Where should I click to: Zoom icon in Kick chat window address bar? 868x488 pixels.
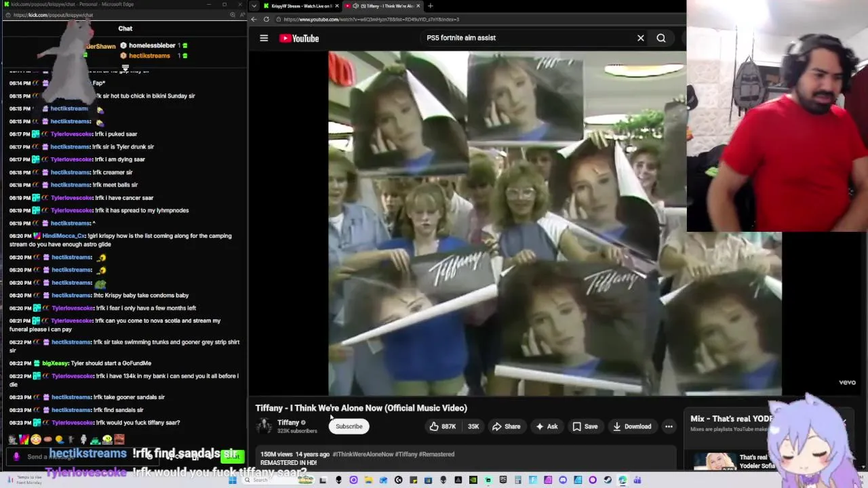[232, 15]
